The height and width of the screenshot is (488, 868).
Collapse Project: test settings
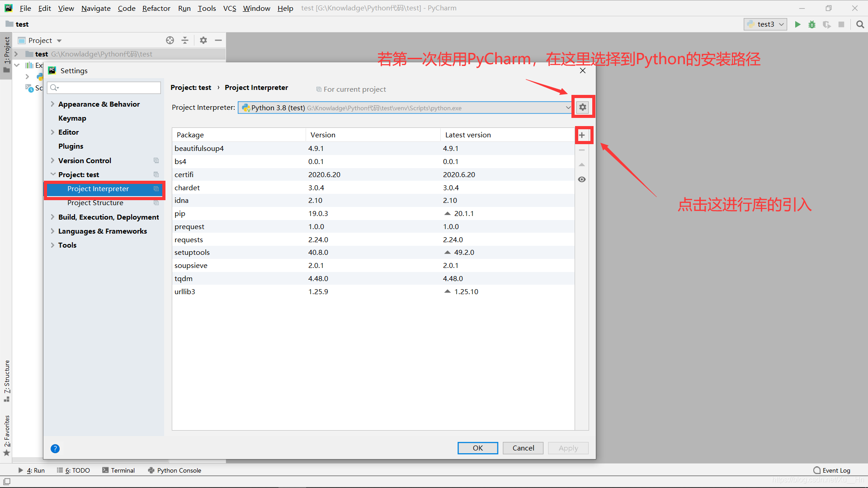pos(53,174)
